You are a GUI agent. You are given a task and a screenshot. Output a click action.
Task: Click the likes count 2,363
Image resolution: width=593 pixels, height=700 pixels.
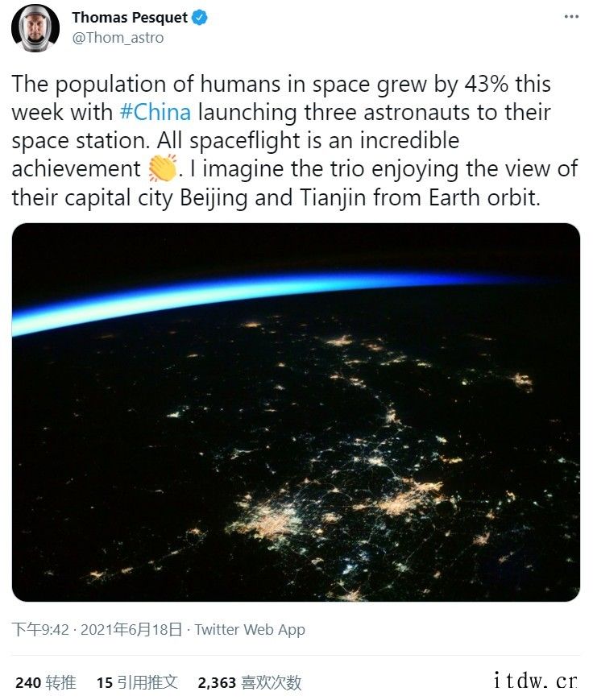click(217, 682)
